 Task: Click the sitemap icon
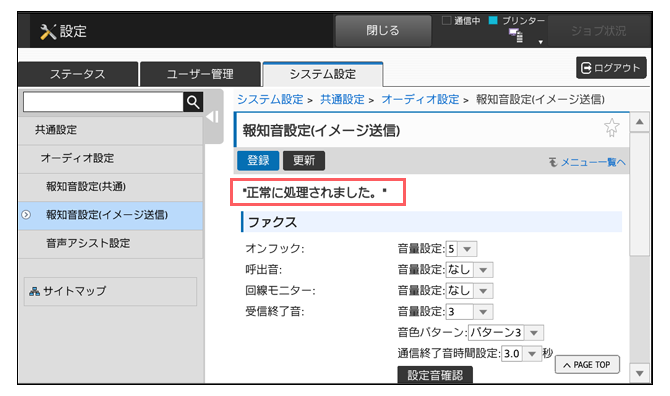click(34, 292)
